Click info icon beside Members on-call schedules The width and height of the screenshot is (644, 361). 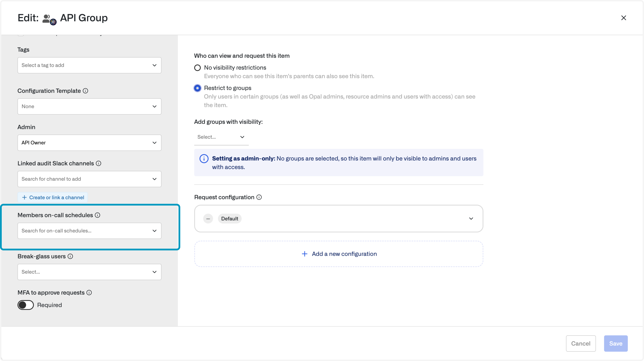pyautogui.click(x=98, y=215)
